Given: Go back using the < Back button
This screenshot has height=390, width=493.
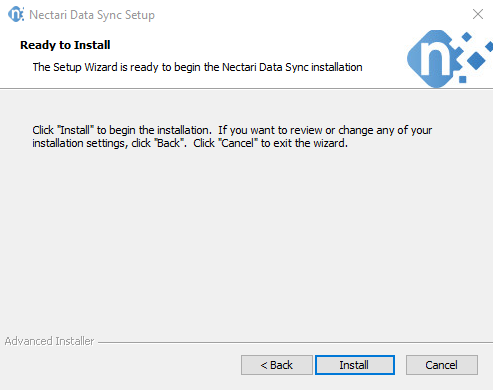Looking at the screenshot, I should point(277,365).
